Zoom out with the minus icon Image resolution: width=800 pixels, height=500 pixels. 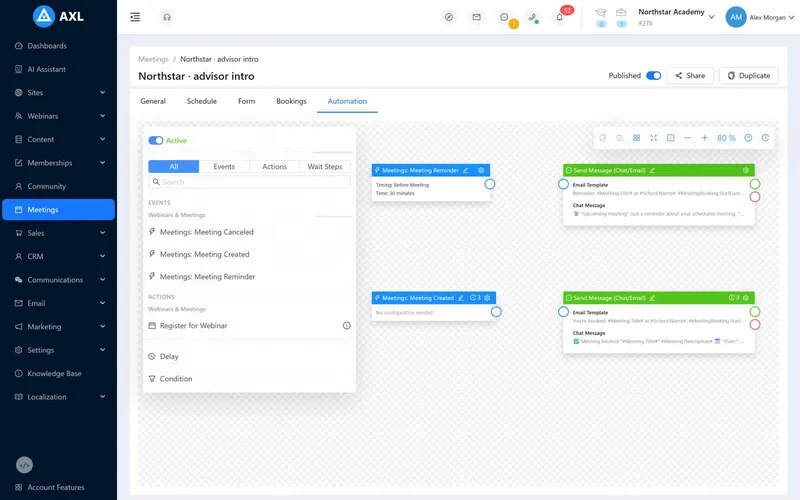pyautogui.click(x=688, y=138)
